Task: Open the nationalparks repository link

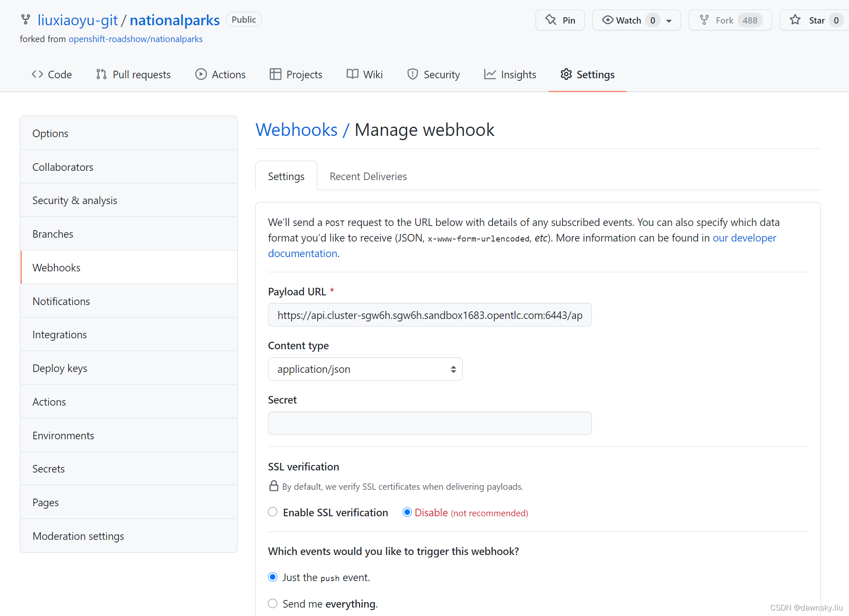Action: tap(175, 20)
